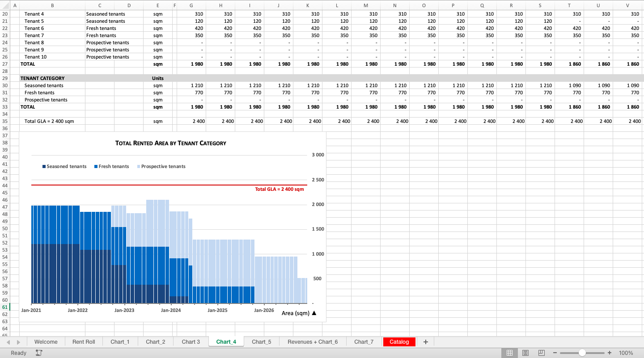Click Jan-2026 axis label on chart
Viewport: 644px width, 358px height.
(264, 310)
